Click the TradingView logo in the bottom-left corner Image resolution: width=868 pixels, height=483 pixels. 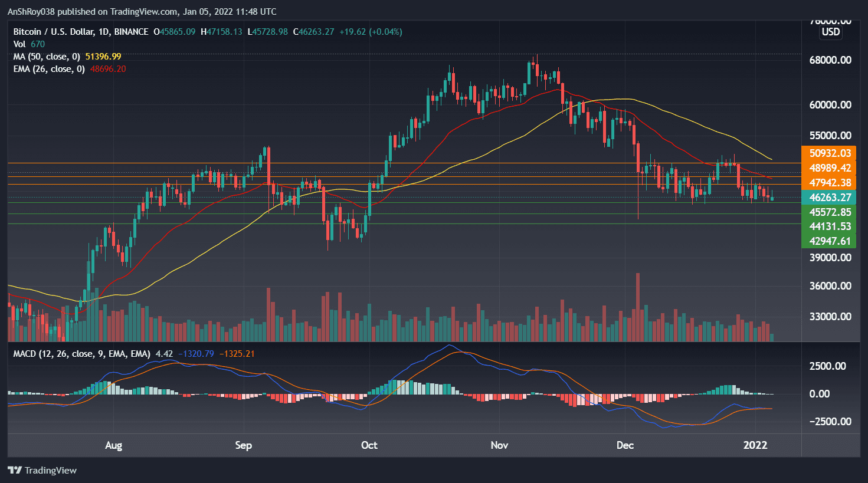(41, 471)
